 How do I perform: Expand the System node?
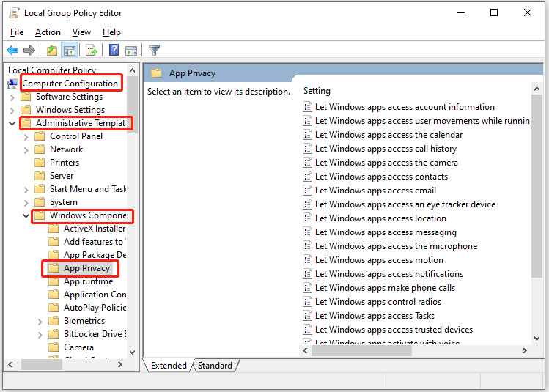point(26,203)
